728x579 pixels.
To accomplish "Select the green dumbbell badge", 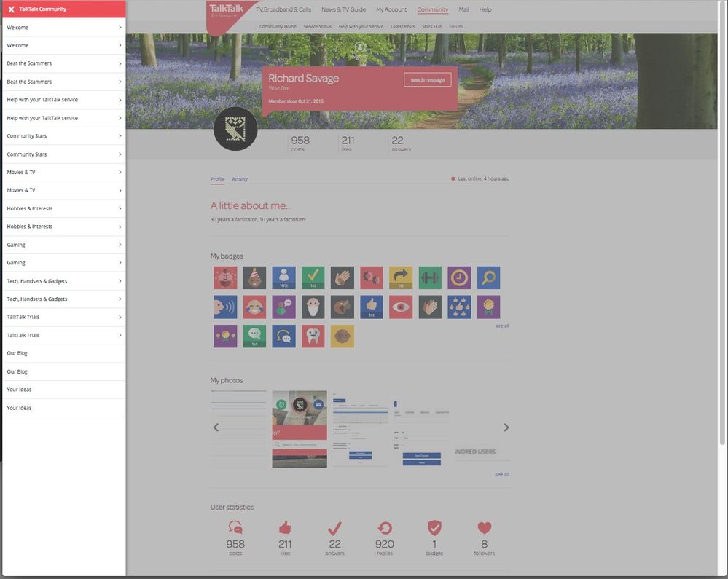I will [430, 277].
